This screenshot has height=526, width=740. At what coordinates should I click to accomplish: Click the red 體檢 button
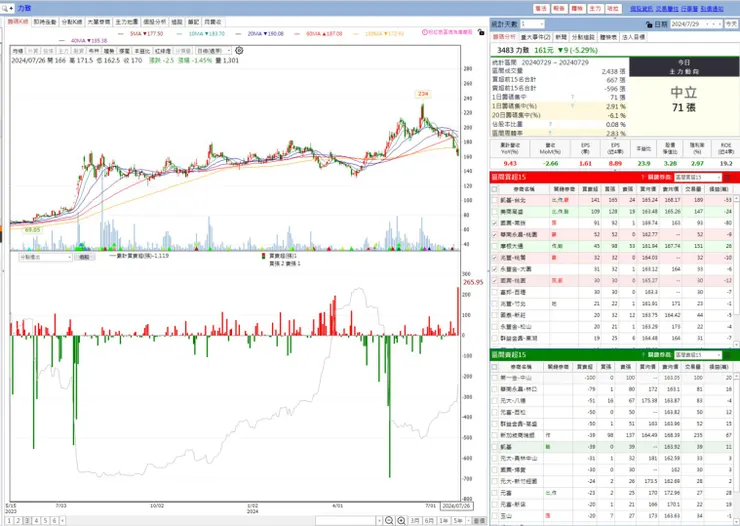point(577,8)
